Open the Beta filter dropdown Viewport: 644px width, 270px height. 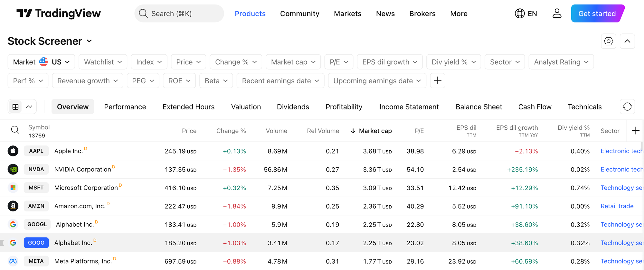(x=216, y=80)
